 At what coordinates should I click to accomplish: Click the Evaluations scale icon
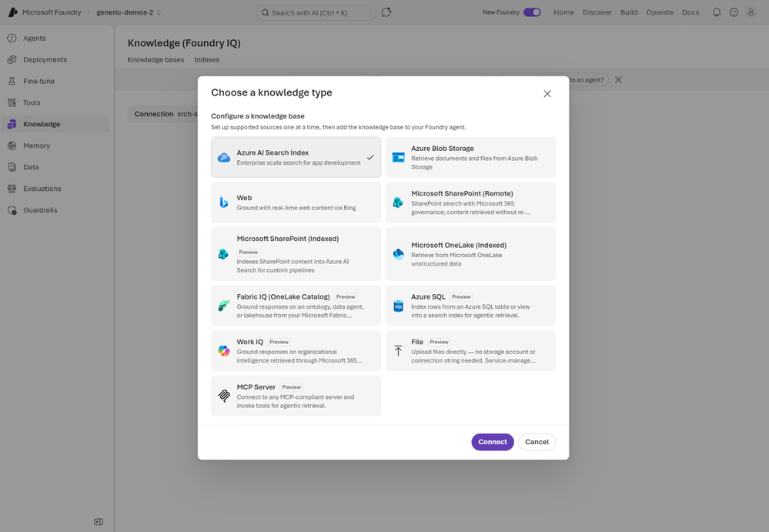tap(12, 189)
